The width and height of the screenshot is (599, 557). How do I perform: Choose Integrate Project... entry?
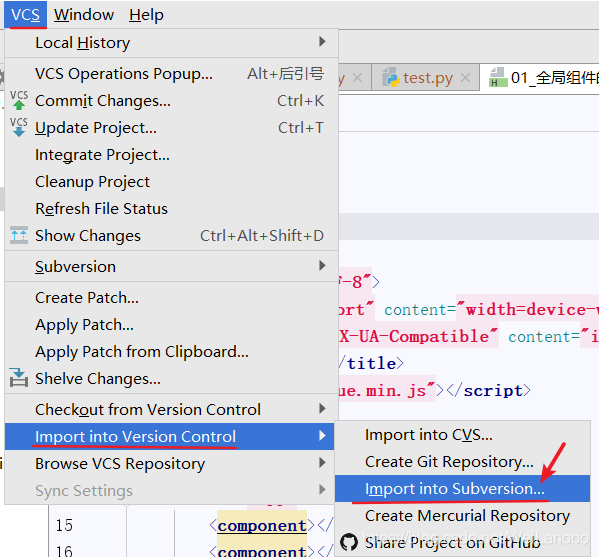pyautogui.click(x=172, y=155)
